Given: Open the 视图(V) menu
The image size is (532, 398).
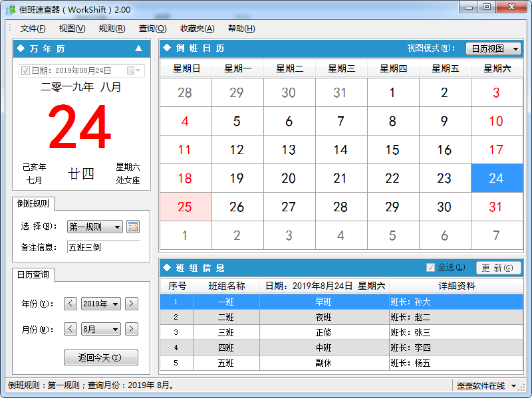Looking at the screenshot, I should [x=72, y=29].
